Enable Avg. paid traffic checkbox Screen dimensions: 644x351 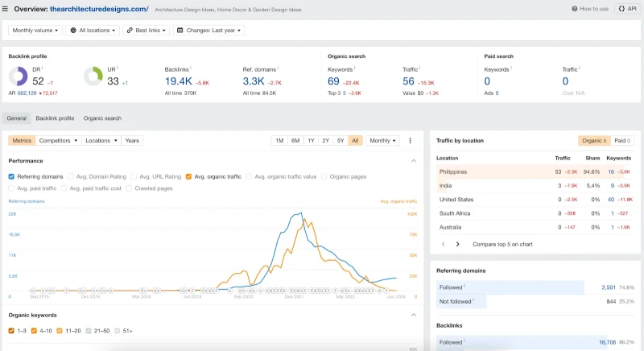click(11, 188)
